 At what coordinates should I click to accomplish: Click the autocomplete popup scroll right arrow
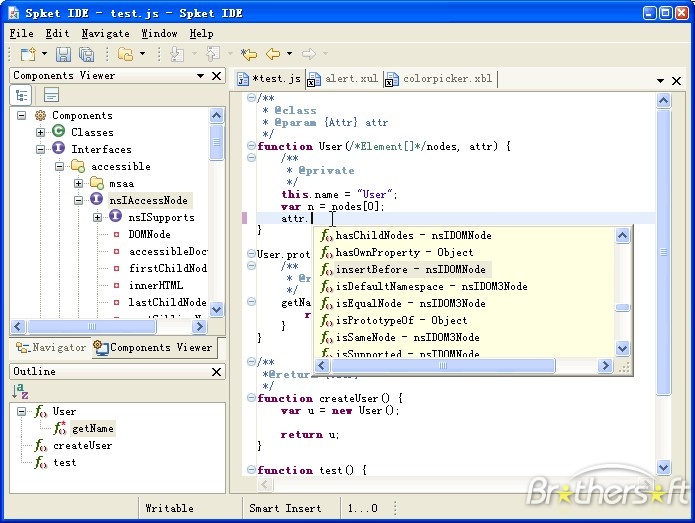click(605, 366)
